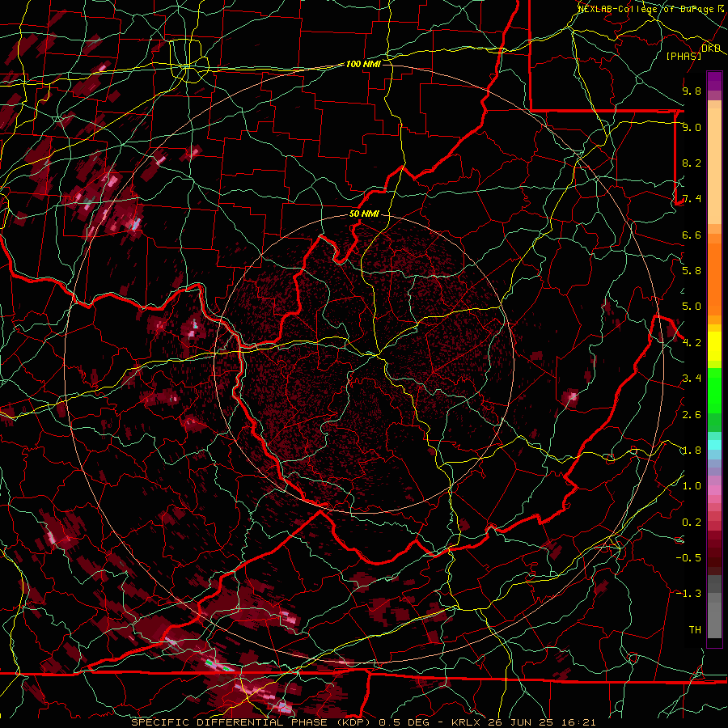
Task: Pick the gray swatch beside TH
Action: 714,622
